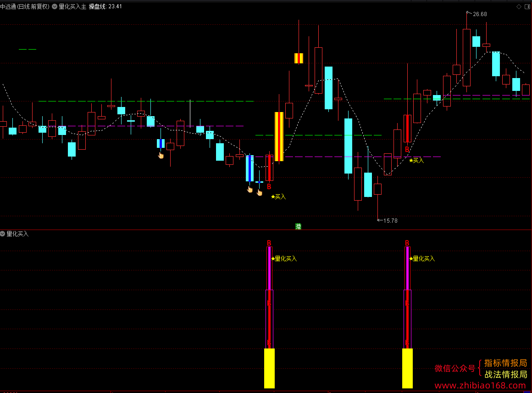Click the red B marker above the right ★买入 label
Screen dimensions: 532x393
tap(407, 150)
